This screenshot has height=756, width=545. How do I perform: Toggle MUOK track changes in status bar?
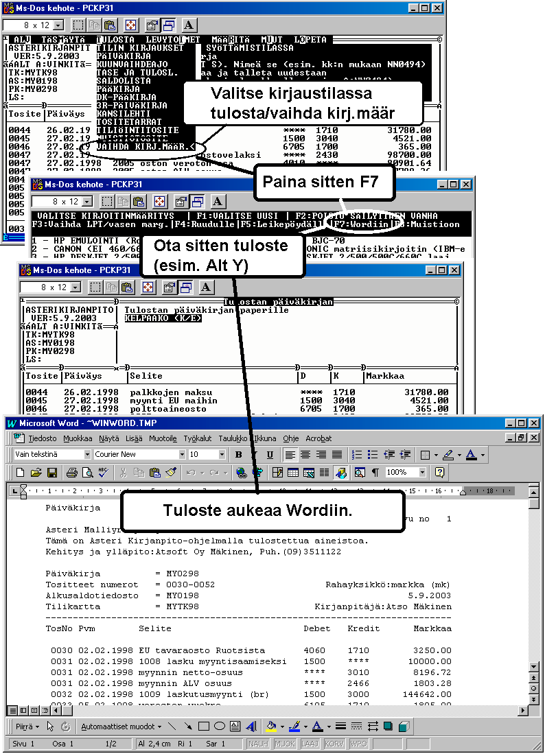(x=285, y=744)
